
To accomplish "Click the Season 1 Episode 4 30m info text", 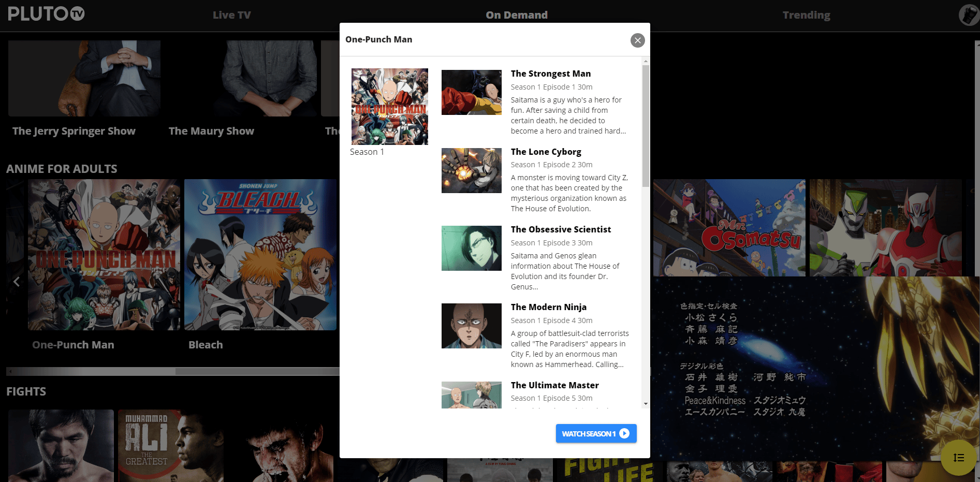I will (x=552, y=320).
